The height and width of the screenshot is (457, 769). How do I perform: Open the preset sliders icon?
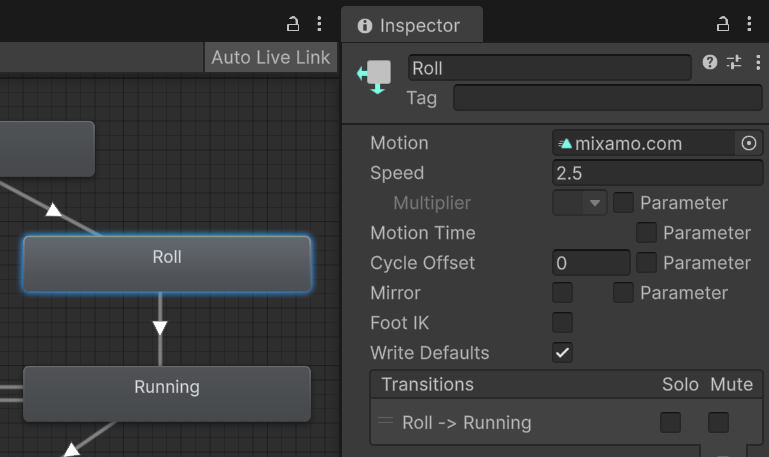click(x=734, y=62)
